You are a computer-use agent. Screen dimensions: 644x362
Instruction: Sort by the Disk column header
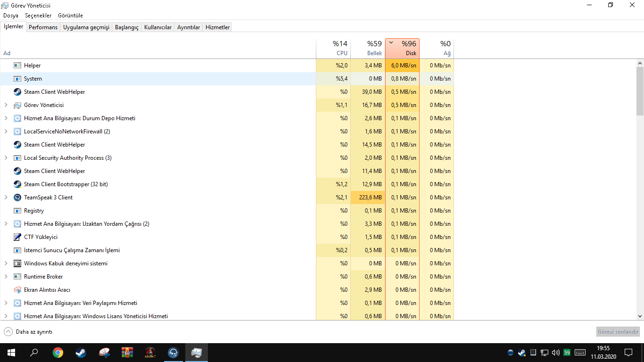[x=402, y=48]
